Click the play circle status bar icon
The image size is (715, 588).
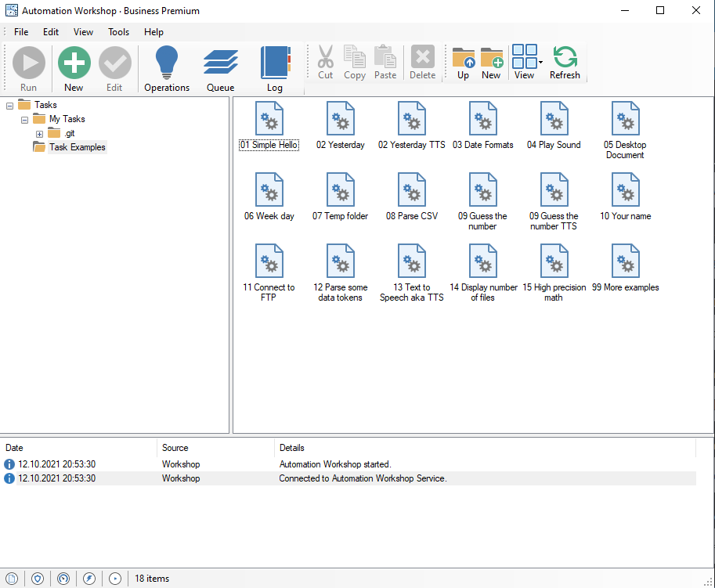pyautogui.click(x=115, y=579)
